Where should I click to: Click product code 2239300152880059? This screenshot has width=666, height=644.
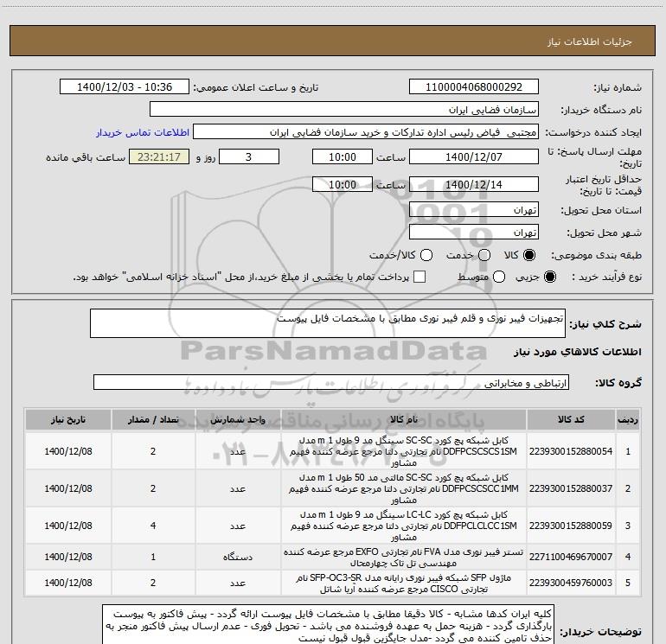(571, 526)
